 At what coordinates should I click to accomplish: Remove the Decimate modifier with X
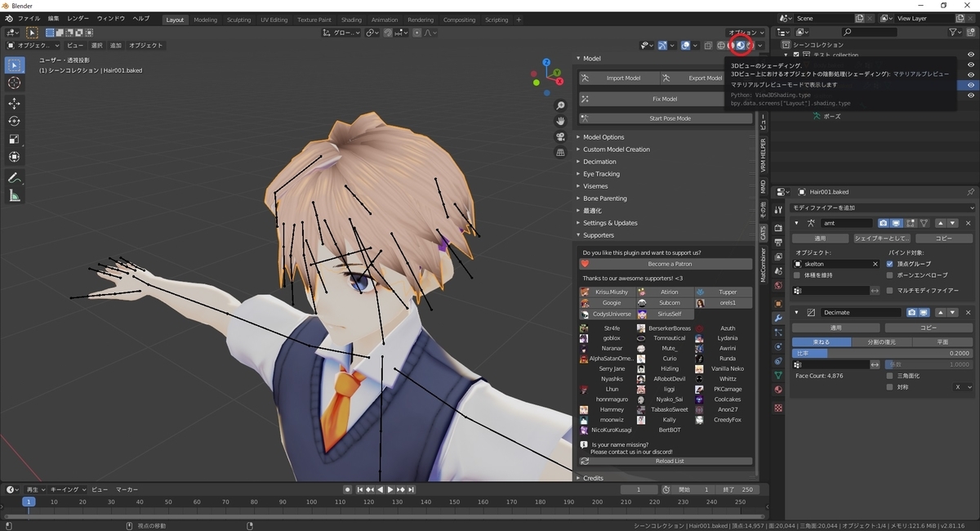click(969, 312)
